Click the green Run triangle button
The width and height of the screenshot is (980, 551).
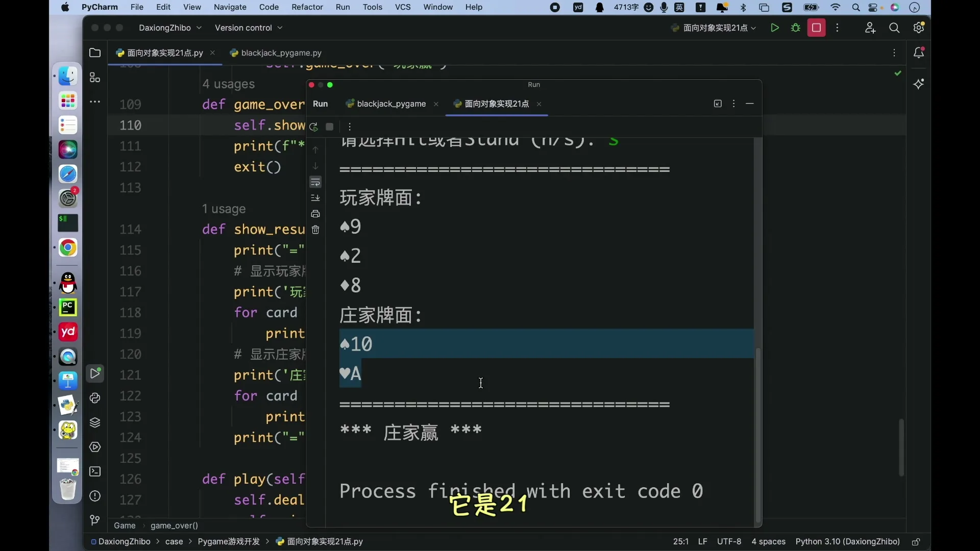775,28
